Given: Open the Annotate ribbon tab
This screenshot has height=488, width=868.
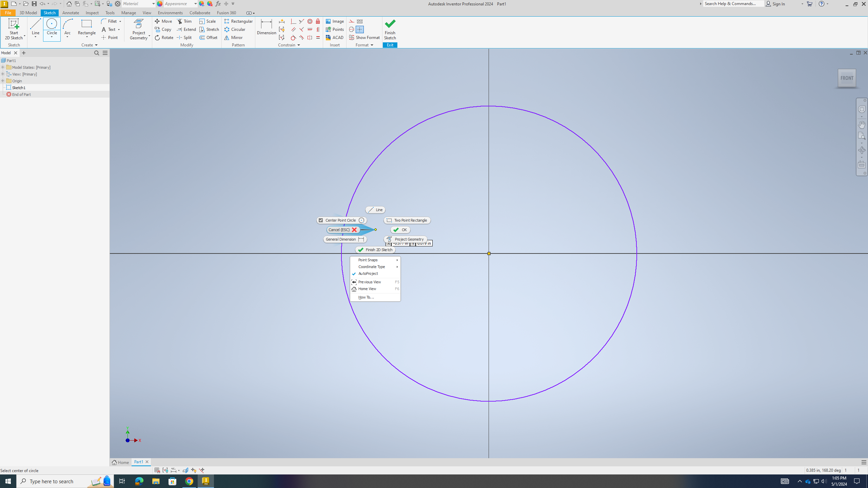Looking at the screenshot, I should pyautogui.click(x=71, y=13).
